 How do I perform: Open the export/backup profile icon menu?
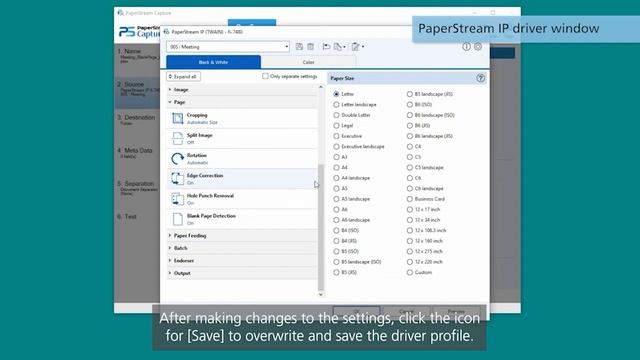(x=338, y=47)
